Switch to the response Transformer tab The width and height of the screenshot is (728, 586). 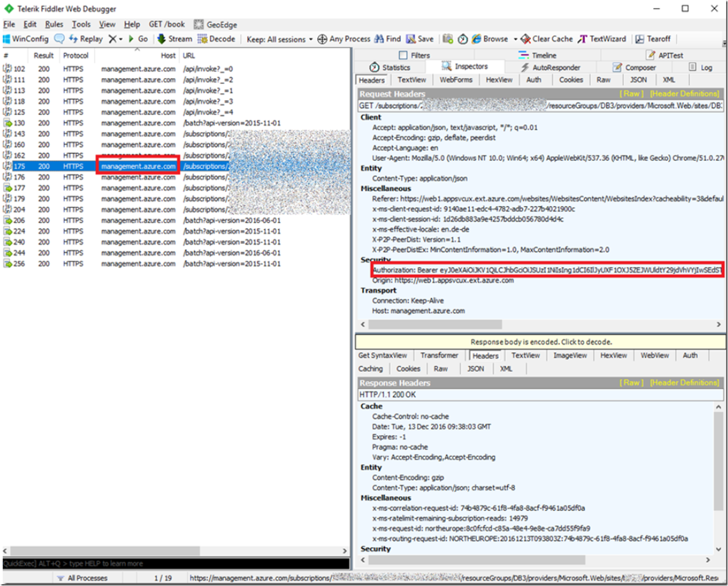point(439,355)
